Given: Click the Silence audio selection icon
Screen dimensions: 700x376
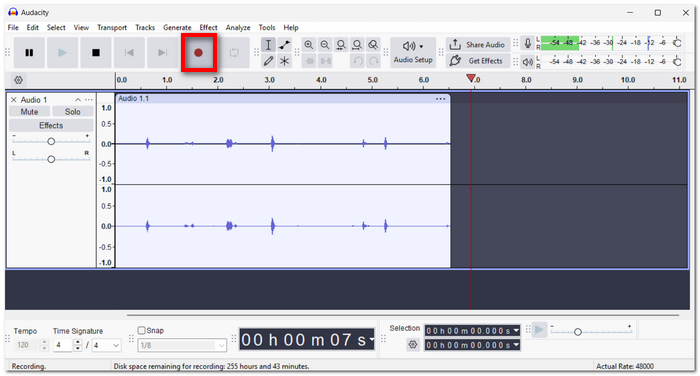Looking at the screenshot, I should [x=325, y=61].
